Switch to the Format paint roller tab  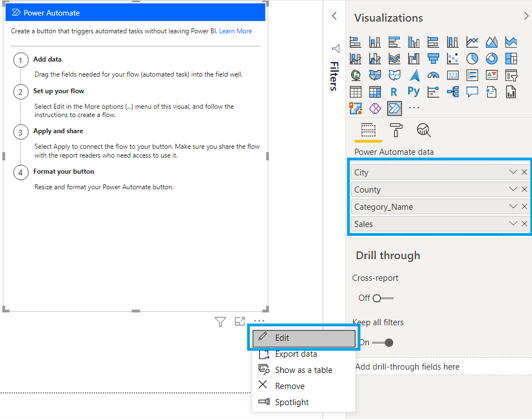(x=396, y=130)
